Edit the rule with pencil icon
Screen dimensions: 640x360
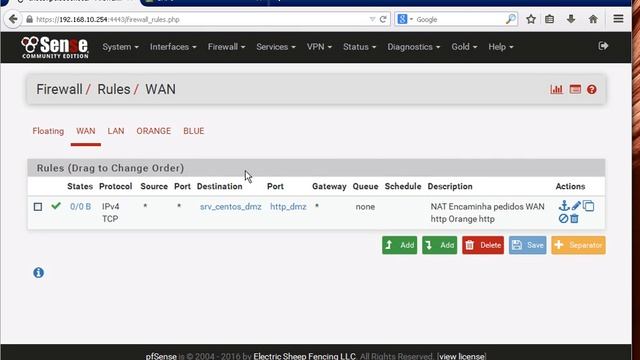[576, 206]
